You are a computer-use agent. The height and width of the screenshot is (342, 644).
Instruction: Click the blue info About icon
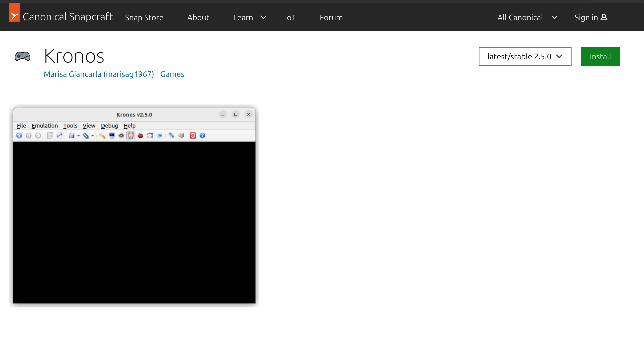pyautogui.click(x=202, y=136)
